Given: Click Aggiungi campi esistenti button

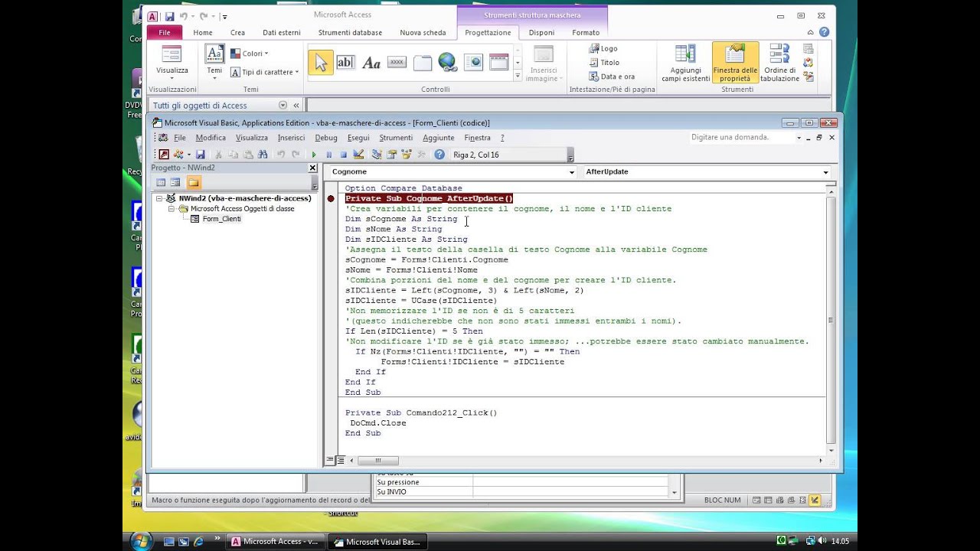Looking at the screenshot, I should pos(685,63).
